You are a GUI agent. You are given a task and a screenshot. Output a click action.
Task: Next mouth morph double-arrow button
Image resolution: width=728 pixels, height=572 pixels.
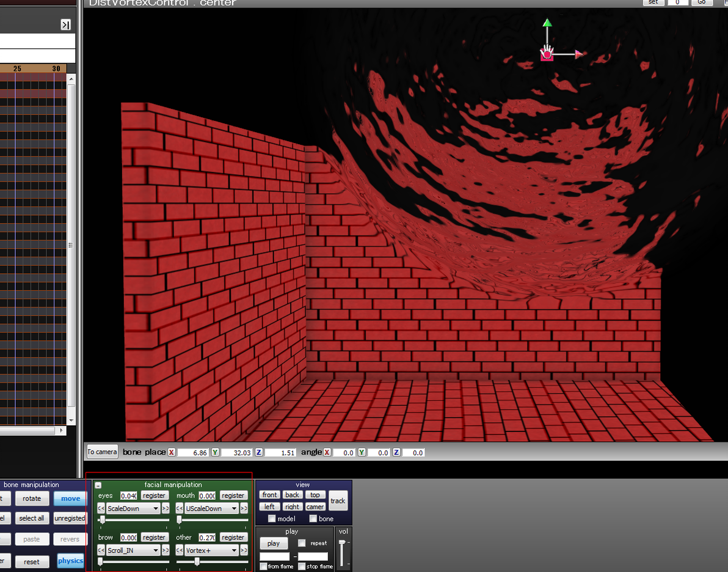coord(244,508)
